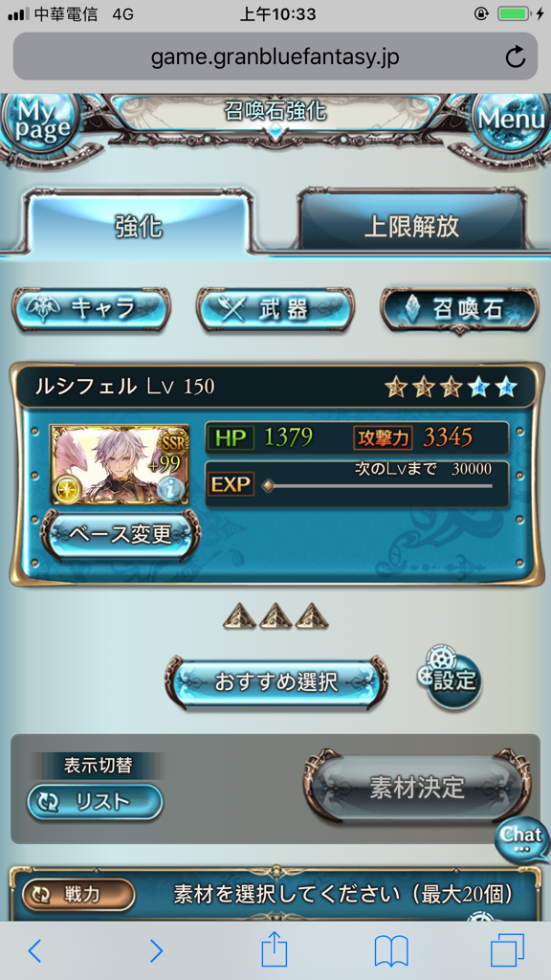Tap the game.granbluefantasy.jp address bar
The height and width of the screenshot is (980, 551).
pyautogui.click(x=275, y=56)
